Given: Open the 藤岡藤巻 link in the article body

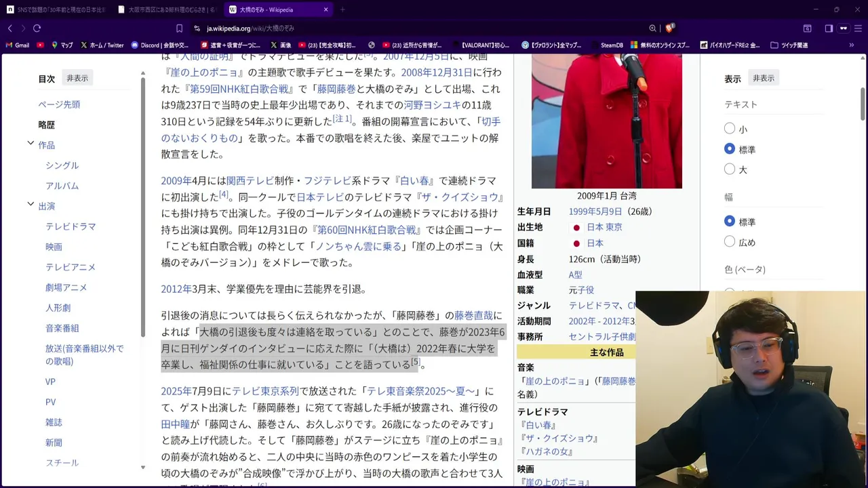Looking at the screenshot, I should click(x=336, y=89).
